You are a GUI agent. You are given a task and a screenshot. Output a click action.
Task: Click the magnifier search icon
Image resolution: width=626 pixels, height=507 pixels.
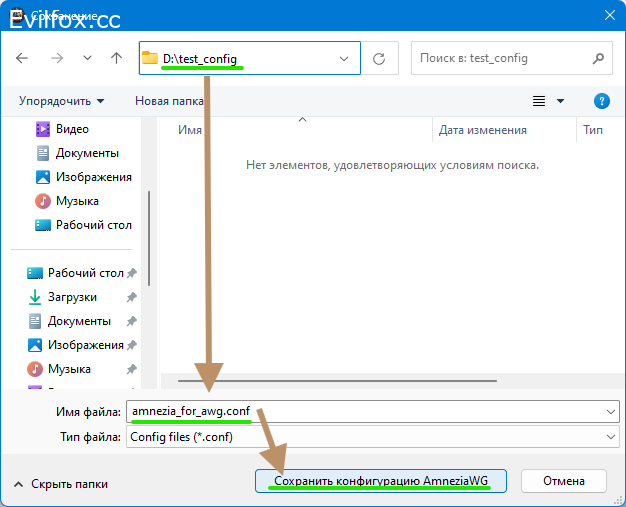(x=598, y=59)
